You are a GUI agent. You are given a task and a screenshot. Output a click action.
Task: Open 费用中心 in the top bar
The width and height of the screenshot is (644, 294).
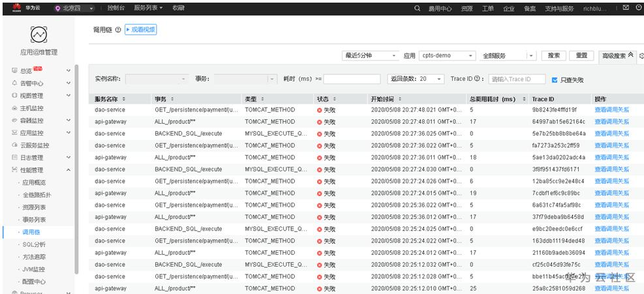[440, 8]
